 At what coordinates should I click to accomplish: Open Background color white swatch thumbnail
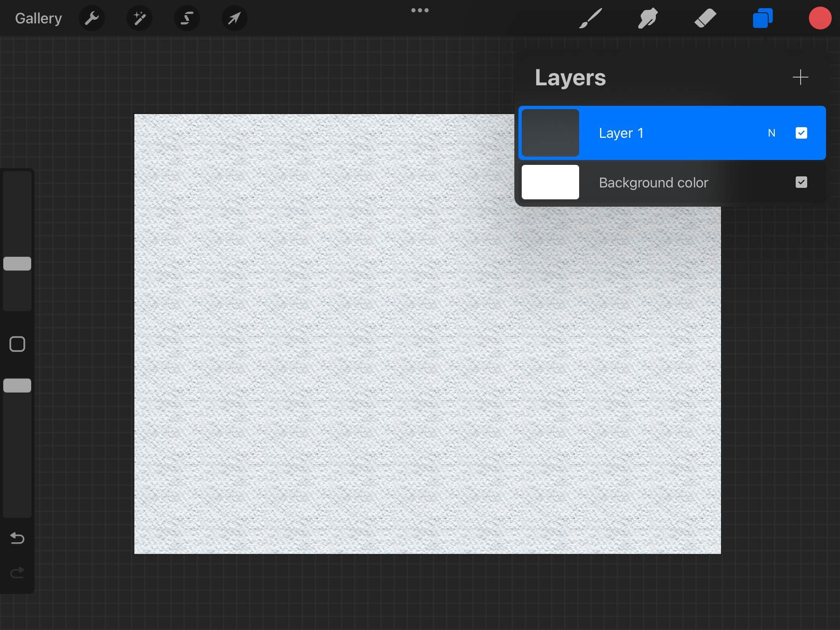(550, 182)
